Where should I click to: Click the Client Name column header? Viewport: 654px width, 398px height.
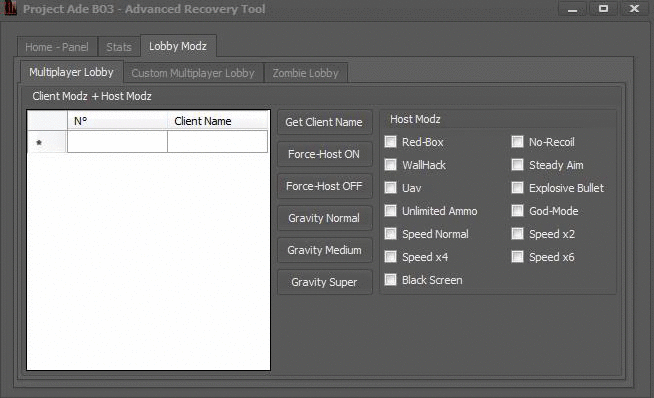[217, 121]
